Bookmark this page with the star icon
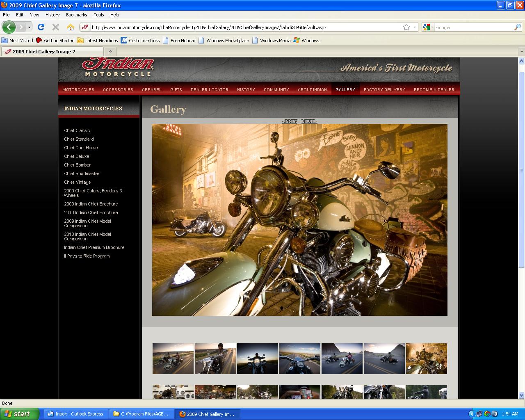Viewport: 525px width, 420px height. [406, 27]
